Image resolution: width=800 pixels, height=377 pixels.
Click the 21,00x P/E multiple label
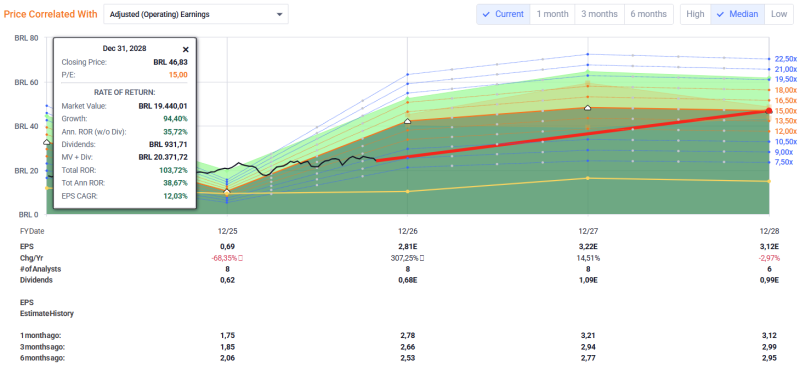coord(786,69)
